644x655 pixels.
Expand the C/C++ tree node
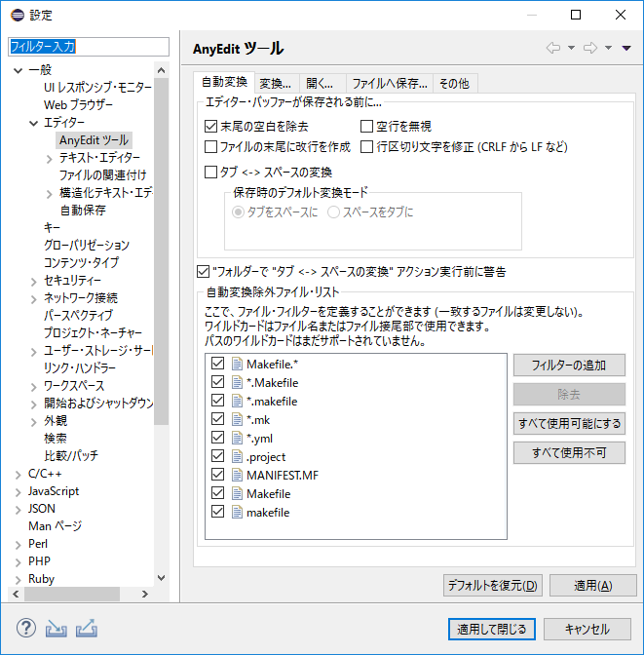pos(18,475)
